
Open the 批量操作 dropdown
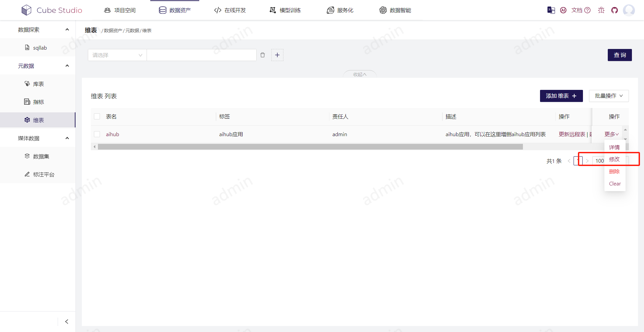608,96
